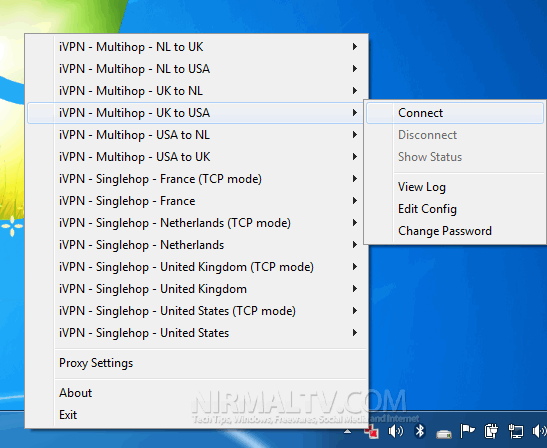Expand submenu arrow for Multihop NL to UK
The height and width of the screenshot is (448, 547).
point(355,46)
